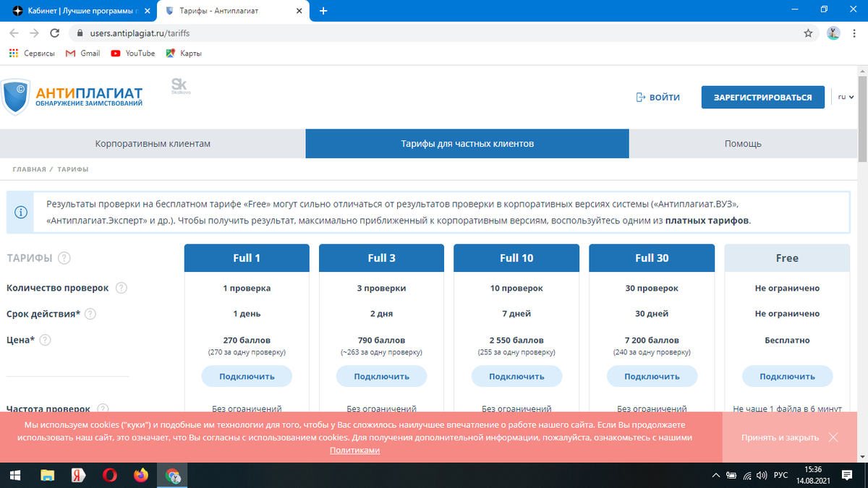Screen dimensions: 868x488
Task: Close the cookie banner with X icon
Action: click(x=833, y=437)
